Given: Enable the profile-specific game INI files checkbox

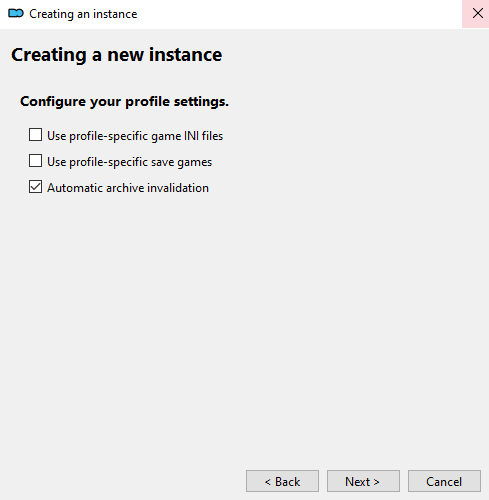Looking at the screenshot, I should (x=35, y=135).
